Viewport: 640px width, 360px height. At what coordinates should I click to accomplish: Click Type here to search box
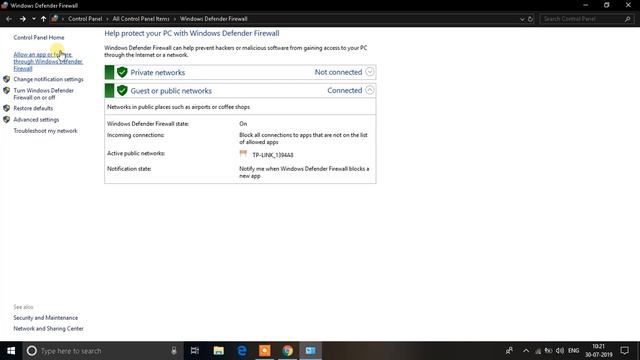coord(102,351)
